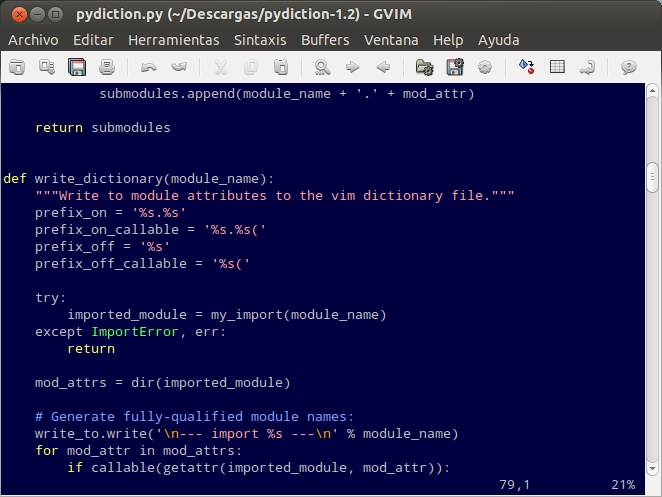Screen dimensions: 662x497
Task: Click the Build tags table icon
Action: [x=557, y=67]
